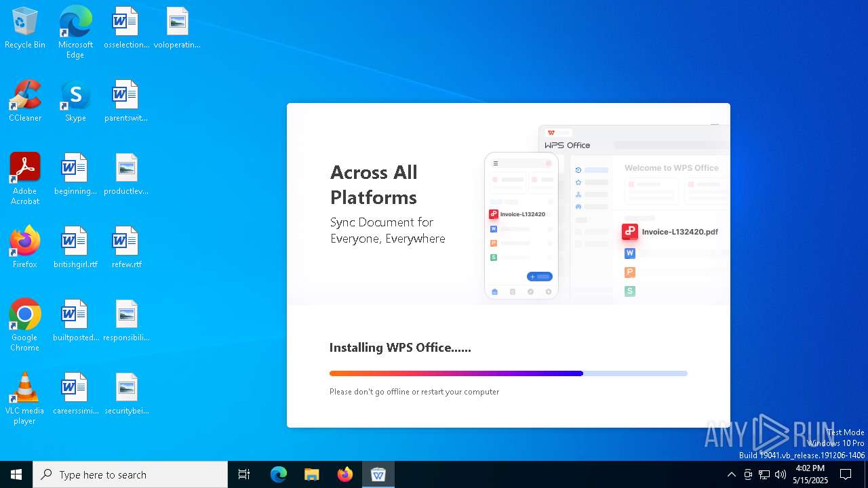The width and height of the screenshot is (868, 488).
Task: Open the Action Center notifications icon
Action: pos(846,474)
